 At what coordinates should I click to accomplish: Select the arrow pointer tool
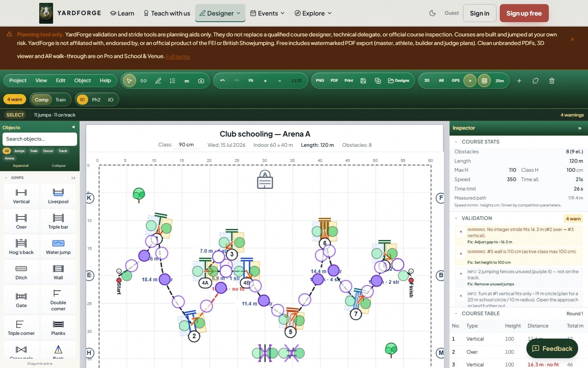(129, 81)
